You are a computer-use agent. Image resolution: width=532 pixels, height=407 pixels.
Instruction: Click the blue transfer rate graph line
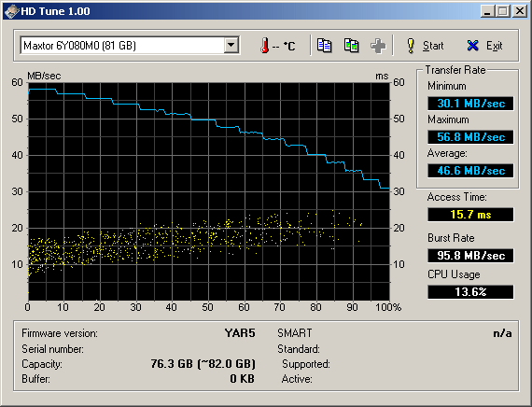click(x=203, y=119)
